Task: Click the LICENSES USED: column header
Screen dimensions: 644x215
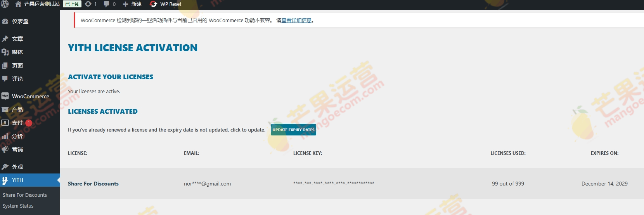Action: point(508,153)
